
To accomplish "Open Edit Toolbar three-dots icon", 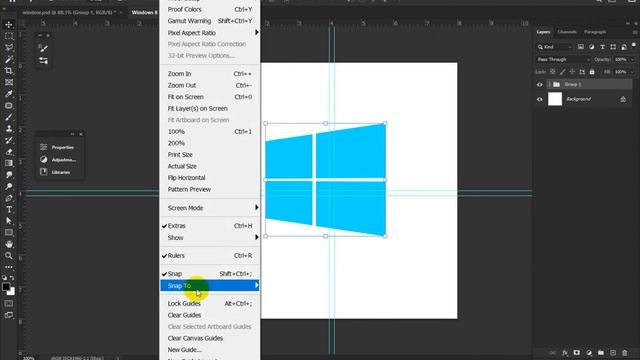I will click(9, 267).
